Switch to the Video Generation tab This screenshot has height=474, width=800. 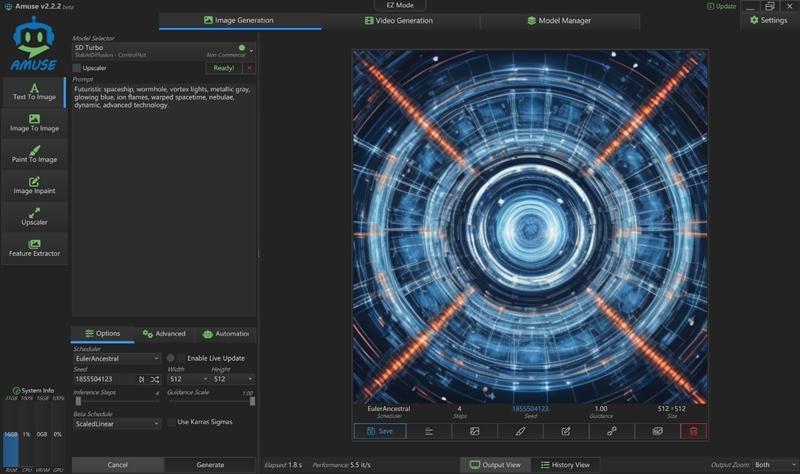coord(399,20)
